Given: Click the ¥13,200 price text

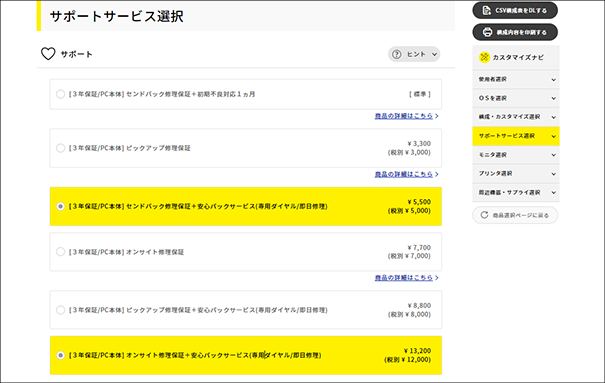Looking at the screenshot, I should pyautogui.click(x=417, y=351).
